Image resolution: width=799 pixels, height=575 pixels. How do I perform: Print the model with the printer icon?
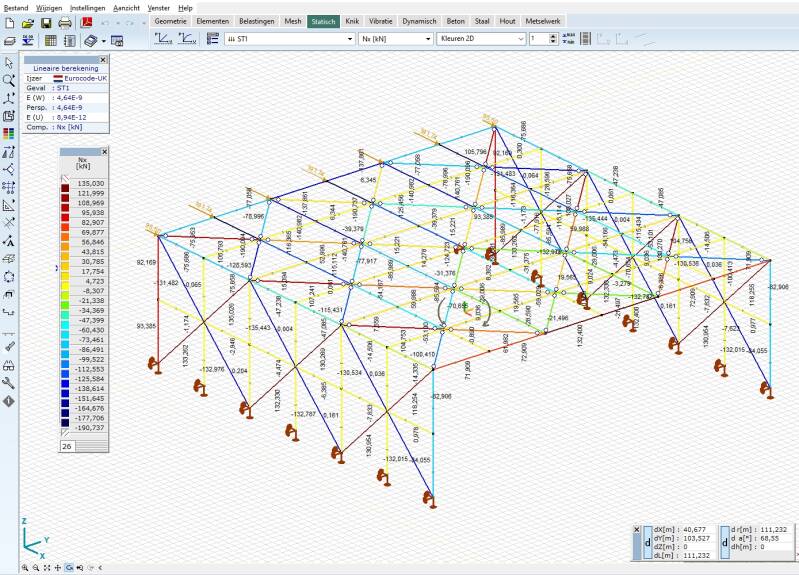click(65, 23)
